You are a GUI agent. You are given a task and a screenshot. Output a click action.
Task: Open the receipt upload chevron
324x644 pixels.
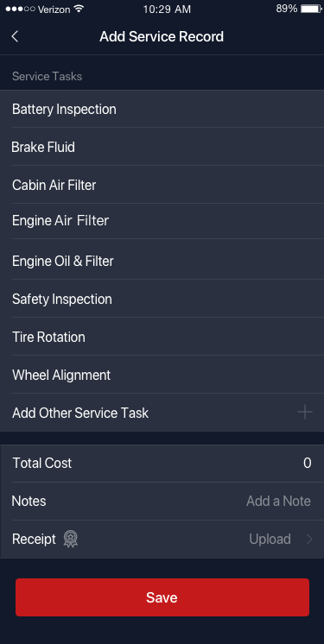tap(309, 540)
